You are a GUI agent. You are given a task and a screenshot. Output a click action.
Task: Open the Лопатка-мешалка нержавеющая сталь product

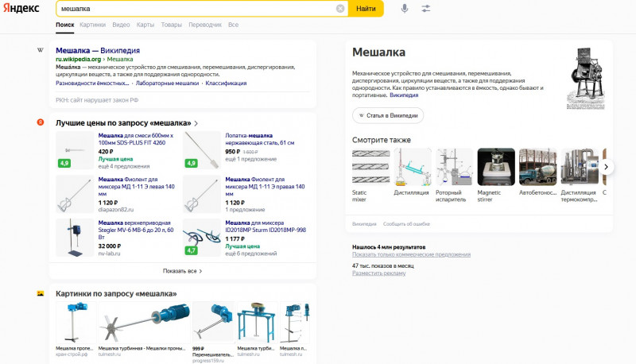(260, 139)
